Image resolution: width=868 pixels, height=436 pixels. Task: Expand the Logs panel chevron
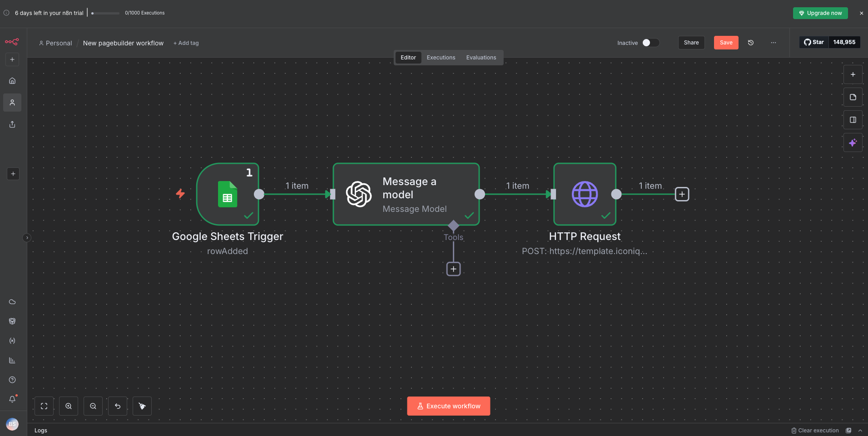pyautogui.click(x=860, y=431)
